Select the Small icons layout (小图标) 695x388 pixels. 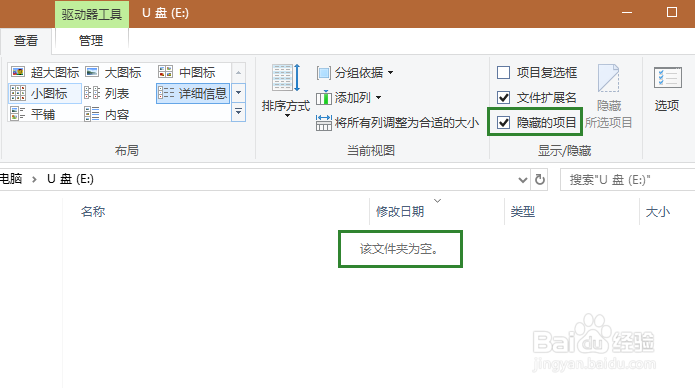45,93
